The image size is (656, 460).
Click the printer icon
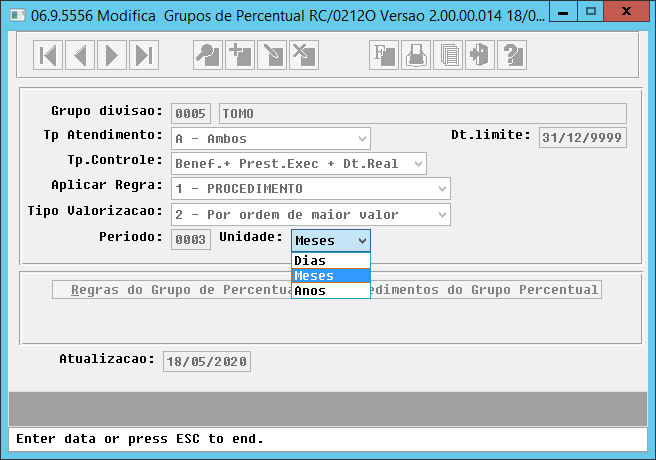(416, 55)
